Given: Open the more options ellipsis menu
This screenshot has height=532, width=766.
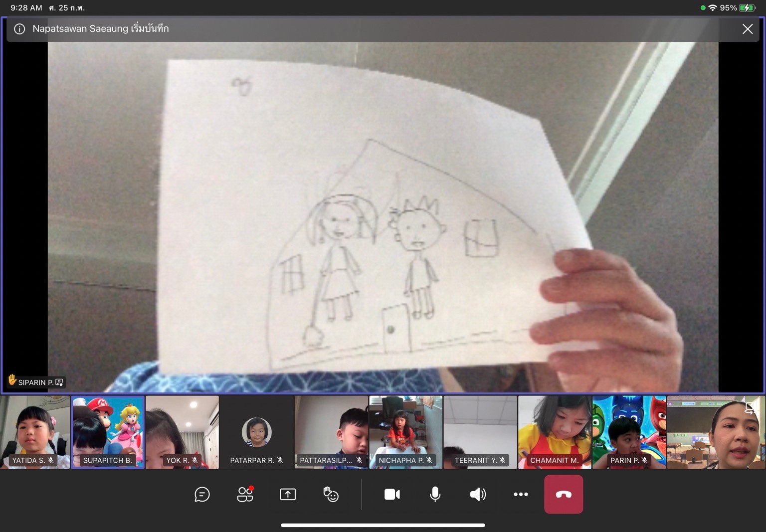Looking at the screenshot, I should click(x=521, y=494).
